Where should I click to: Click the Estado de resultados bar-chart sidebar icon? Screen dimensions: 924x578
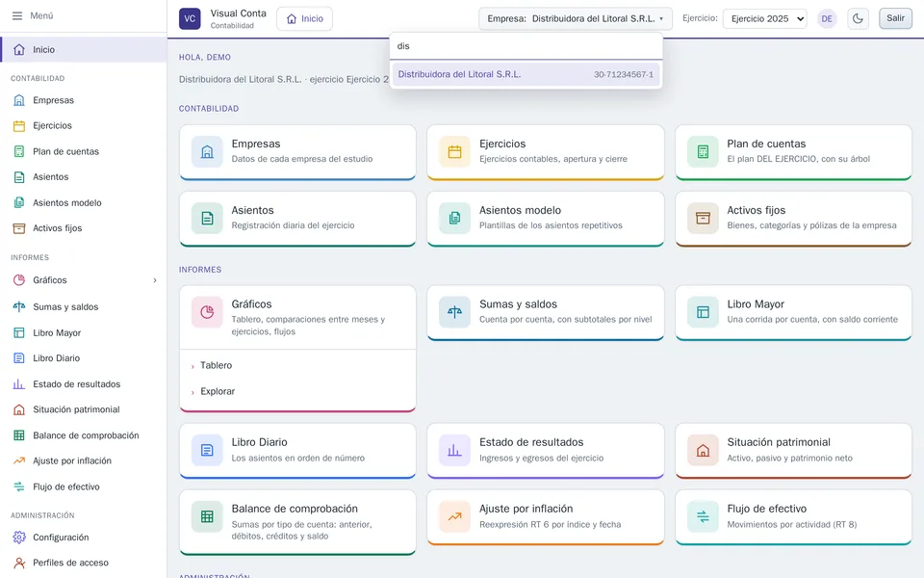point(19,384)
